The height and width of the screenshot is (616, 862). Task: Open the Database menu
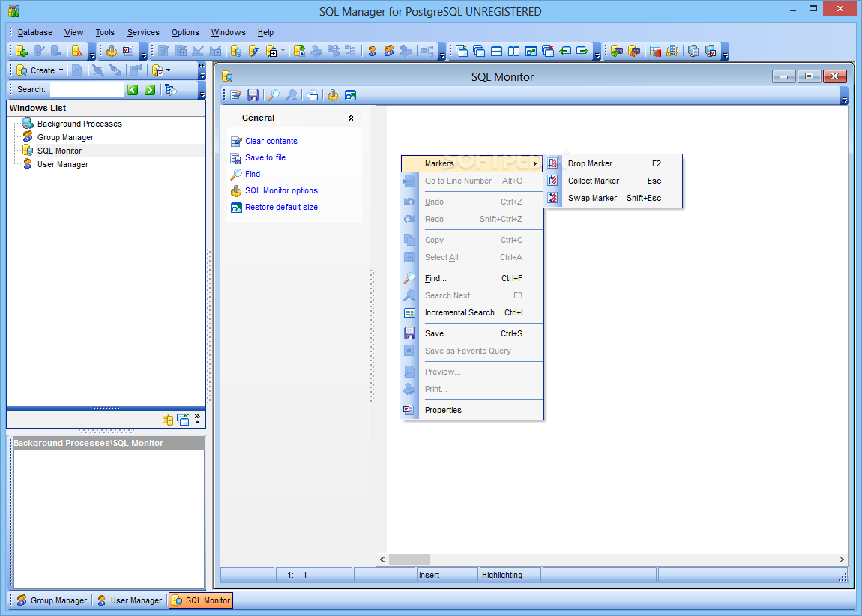point(34,32)
